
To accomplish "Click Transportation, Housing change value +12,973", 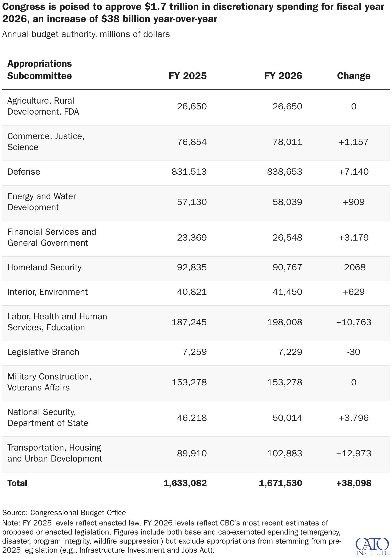I will pyautogui.click(x=353, y=453).
